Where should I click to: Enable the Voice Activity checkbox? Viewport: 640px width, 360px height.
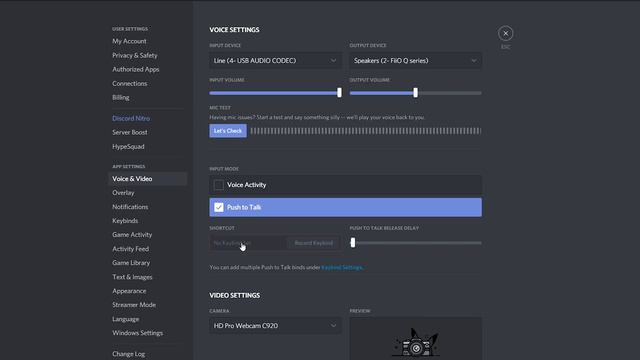click(219, 185)
